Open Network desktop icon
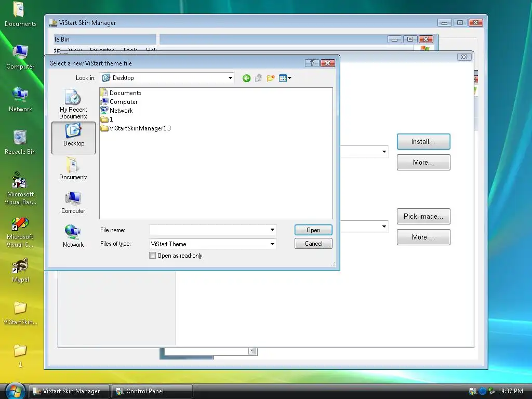 point(20,99)
